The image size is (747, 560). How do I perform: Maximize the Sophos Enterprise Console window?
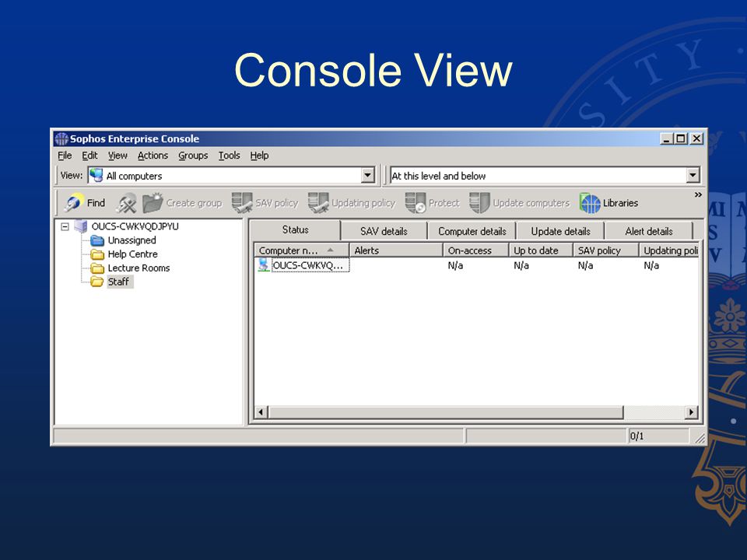682,138
